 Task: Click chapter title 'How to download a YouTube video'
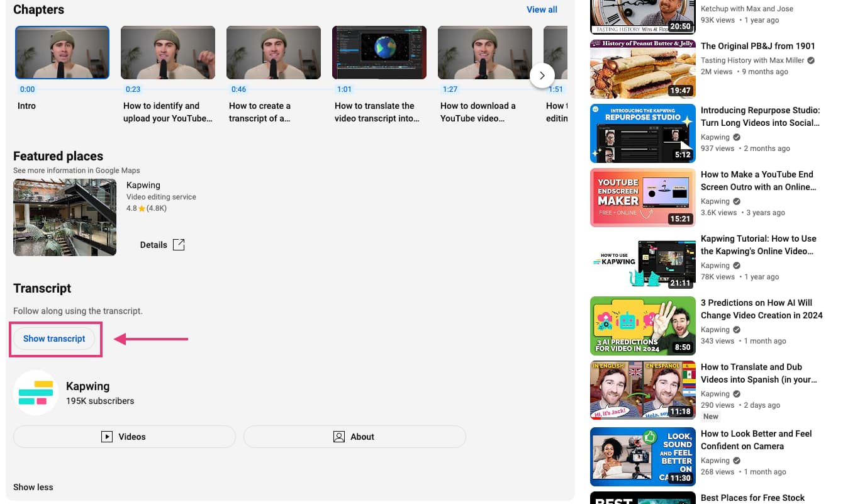pos(478,112)
